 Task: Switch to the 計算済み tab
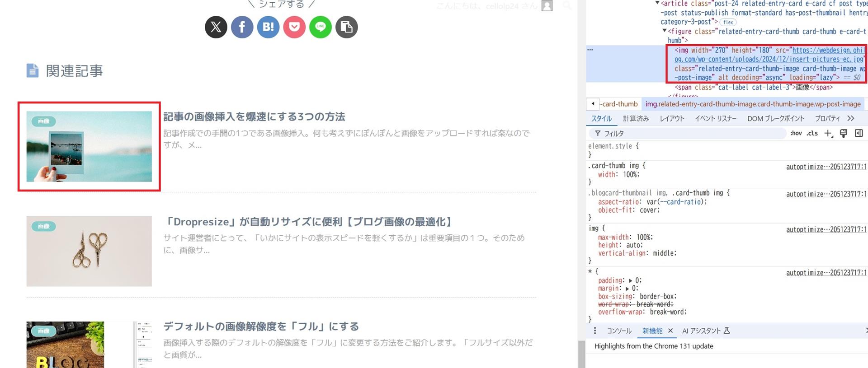636,118
